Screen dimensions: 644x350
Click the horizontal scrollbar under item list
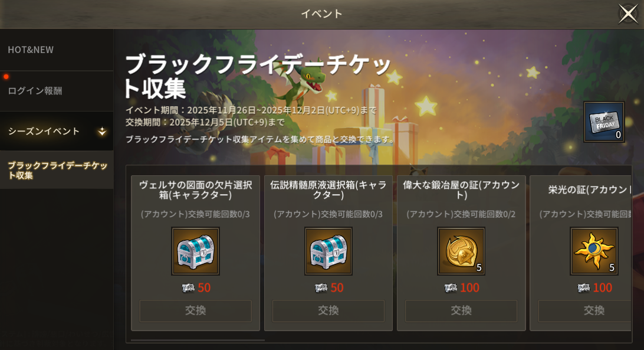tap(198, 340)
